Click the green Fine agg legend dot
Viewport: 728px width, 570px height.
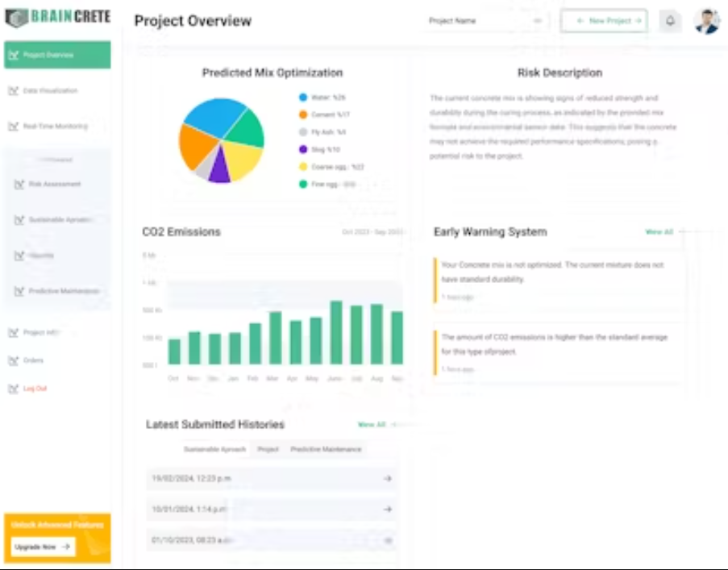pos(303,185)
